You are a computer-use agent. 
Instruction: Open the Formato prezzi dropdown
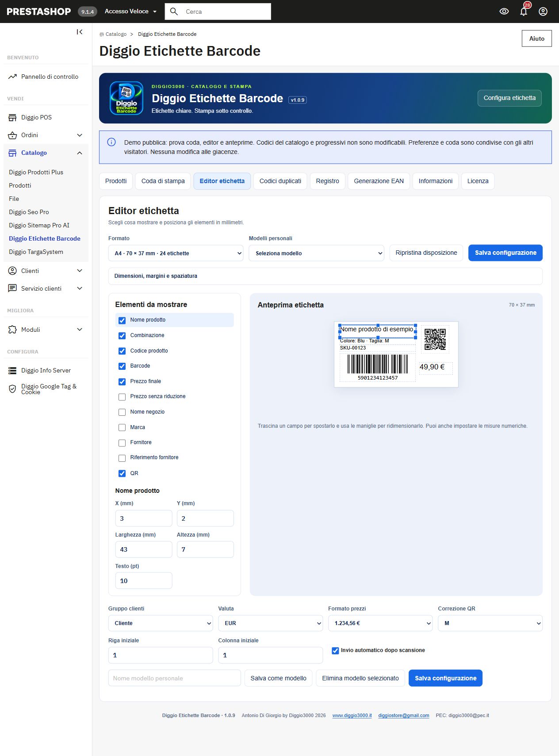[x=380, y=623]
